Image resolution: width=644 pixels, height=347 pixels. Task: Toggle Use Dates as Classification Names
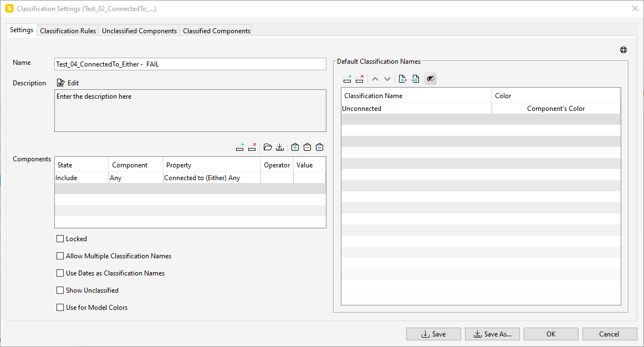tap(60, 273)
